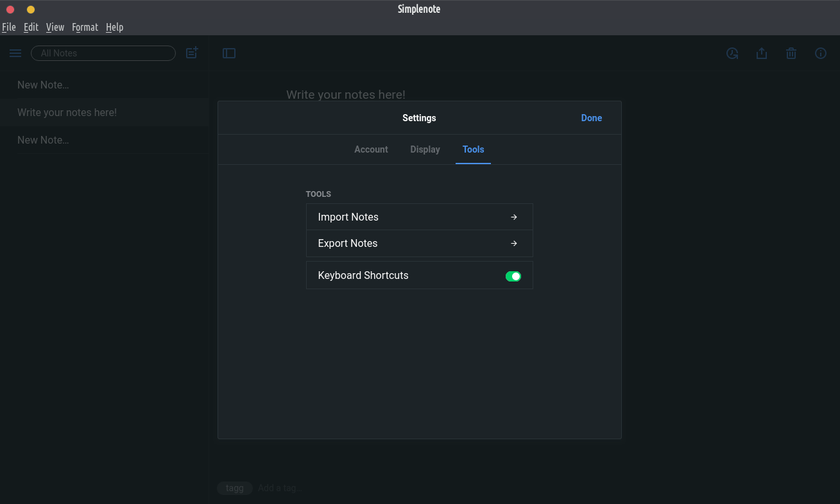Image resolution: width=840 pixels, height=504 pixels.
Task: Open the Help menu
Action: (114, 27)
